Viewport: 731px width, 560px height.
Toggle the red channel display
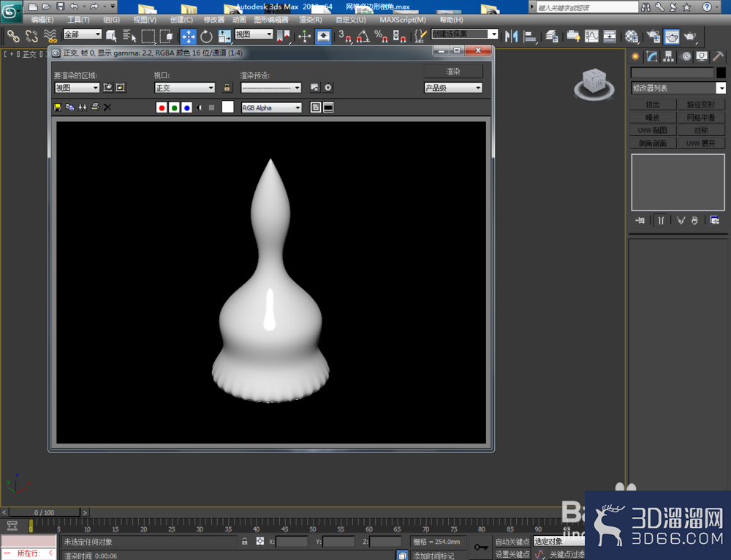tap(162, 107)
